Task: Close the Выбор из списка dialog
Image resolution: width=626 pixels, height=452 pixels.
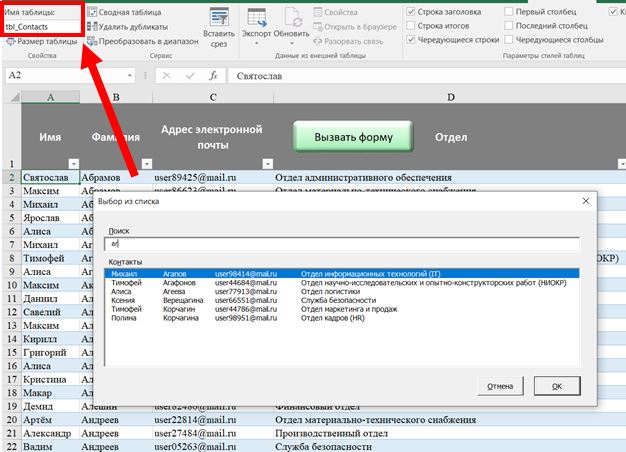Action: tap(586, 201)
